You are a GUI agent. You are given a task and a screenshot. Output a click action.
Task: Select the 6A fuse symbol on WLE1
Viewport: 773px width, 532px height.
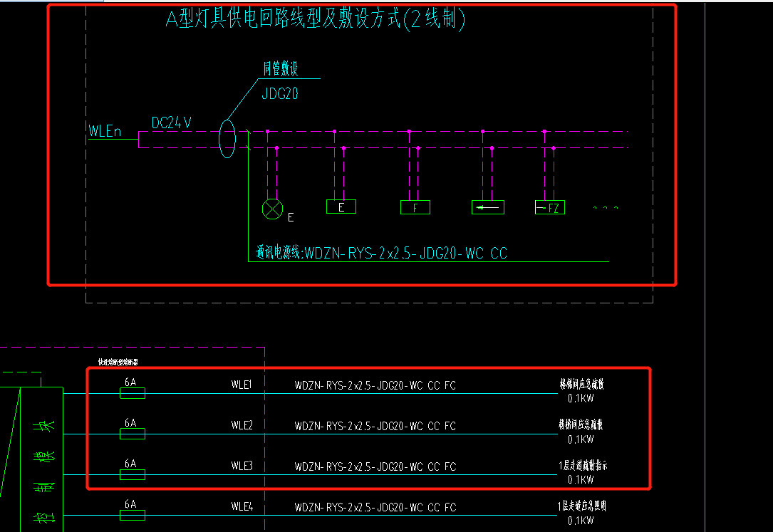[133, 393]
